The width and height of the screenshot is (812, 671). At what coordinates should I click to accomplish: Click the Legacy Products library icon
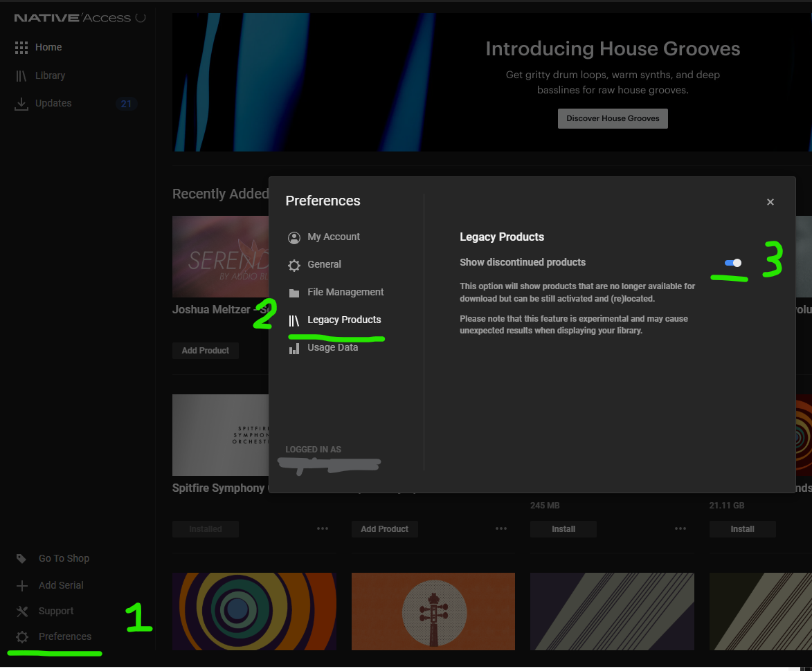(x=294, y=321)
